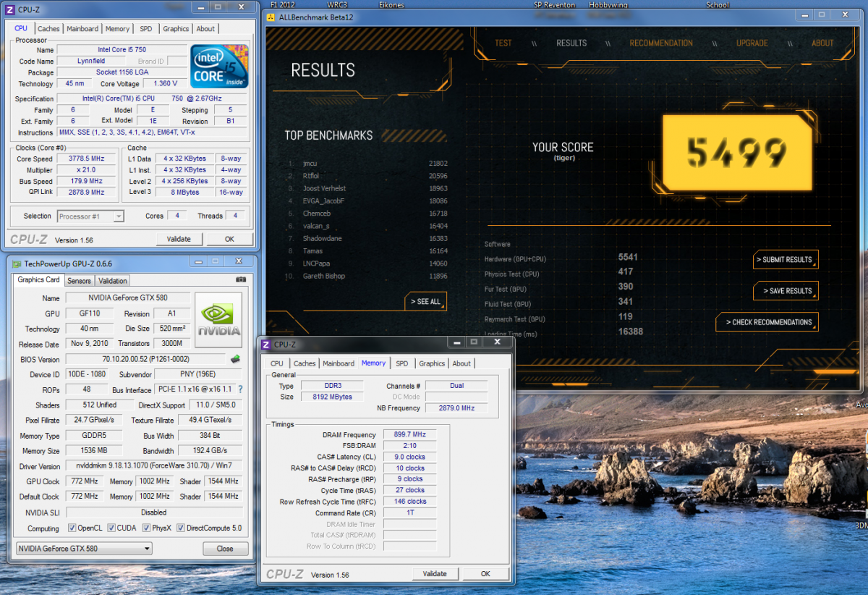
Task: Switch to the Caches tab in the CPU-Z processor window
Action: click(x=48, y=29)
